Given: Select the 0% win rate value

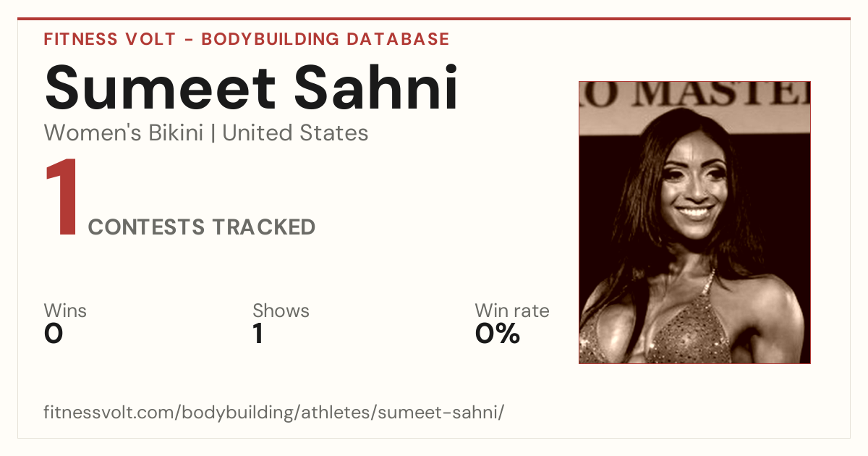Looking at the screenshot, I should (x=498, y=334).
